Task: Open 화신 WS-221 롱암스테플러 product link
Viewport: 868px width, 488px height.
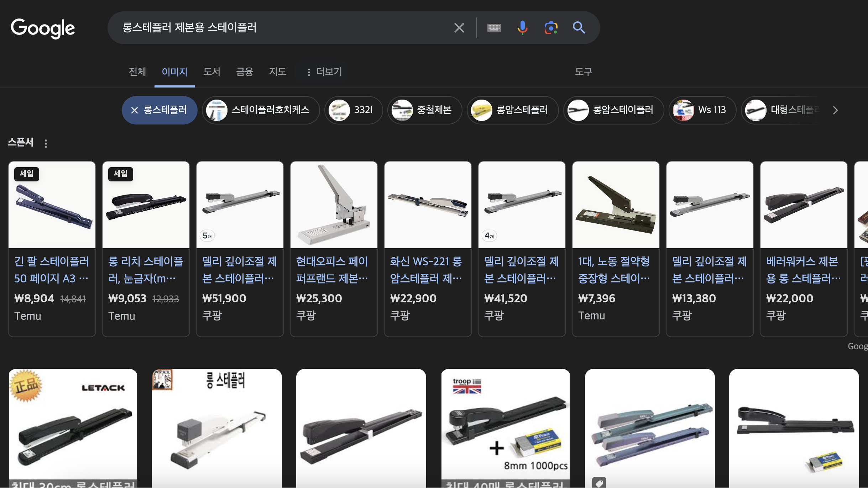Action: pos(426,270)
